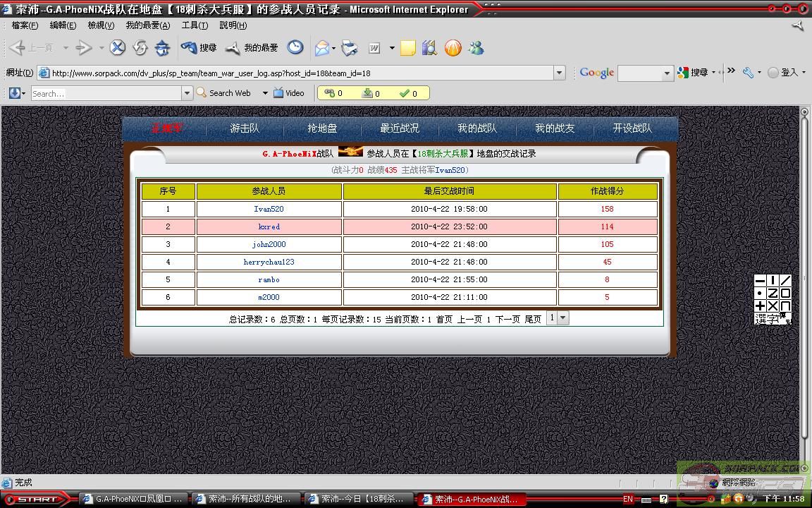This screenshot has height=508, width=812.
Task: Click the Print icon in toolbar
Action: click(350, 48)
